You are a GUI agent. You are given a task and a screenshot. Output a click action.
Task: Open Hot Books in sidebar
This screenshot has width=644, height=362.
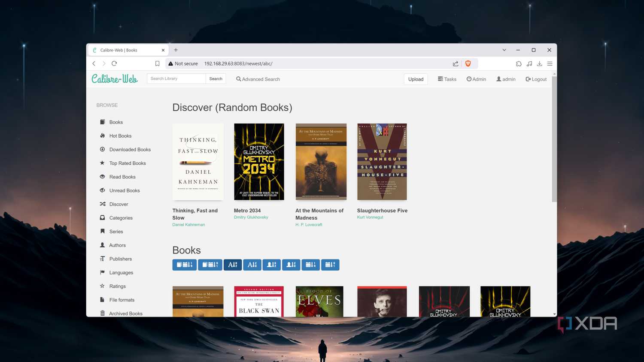(x=116, y=136)
